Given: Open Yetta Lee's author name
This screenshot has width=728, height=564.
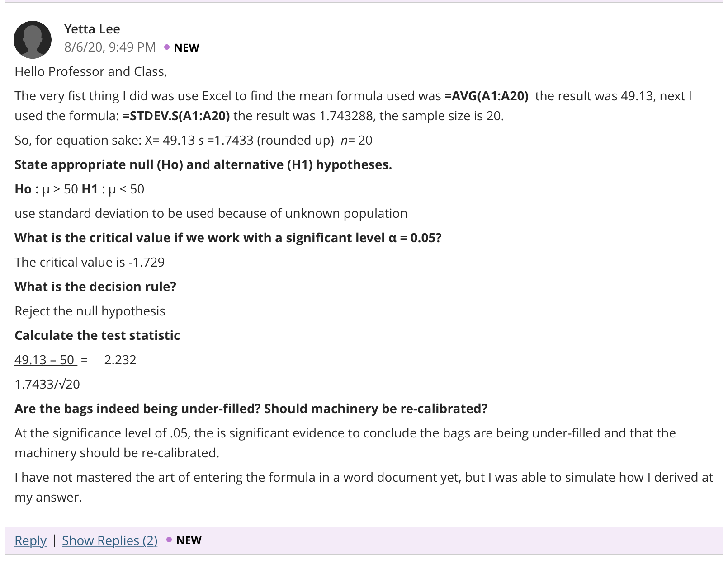Looking at the screenshot, I should pos(92,29).
